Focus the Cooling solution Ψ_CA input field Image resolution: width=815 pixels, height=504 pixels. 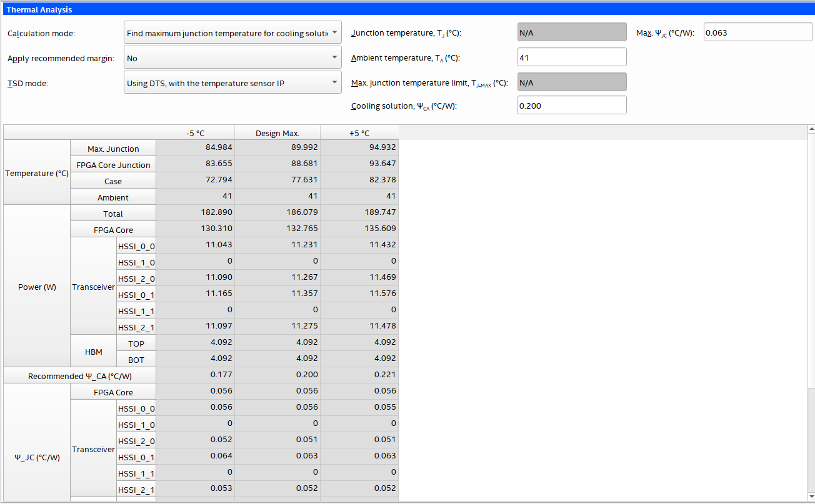571,106
